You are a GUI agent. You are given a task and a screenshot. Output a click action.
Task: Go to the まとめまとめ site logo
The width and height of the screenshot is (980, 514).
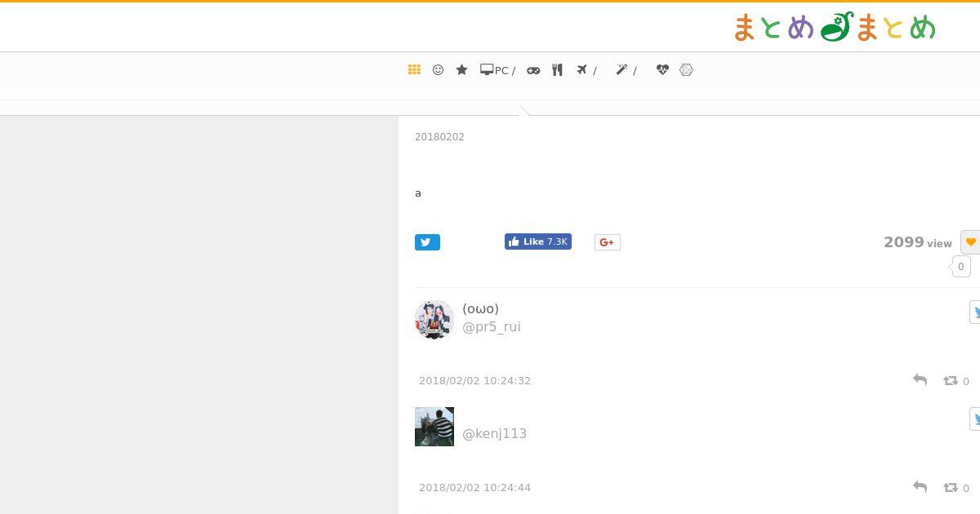[x=835, y=27]
